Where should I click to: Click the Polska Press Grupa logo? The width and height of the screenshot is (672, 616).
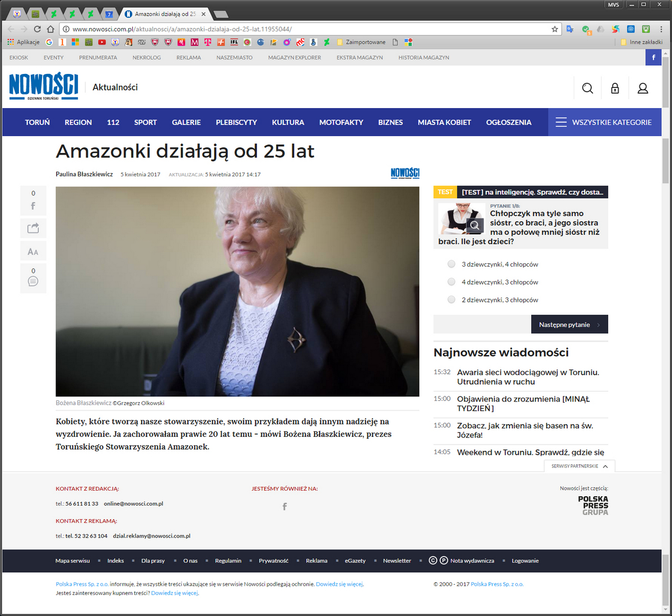(593, 506)
